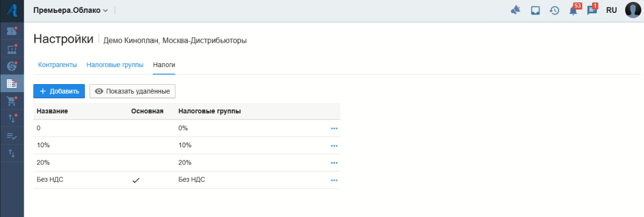Image resolution: width=644 pixels, height=217 pixels.
Task: Select the ticket icon in the sidebar
Action: (12, 31)
